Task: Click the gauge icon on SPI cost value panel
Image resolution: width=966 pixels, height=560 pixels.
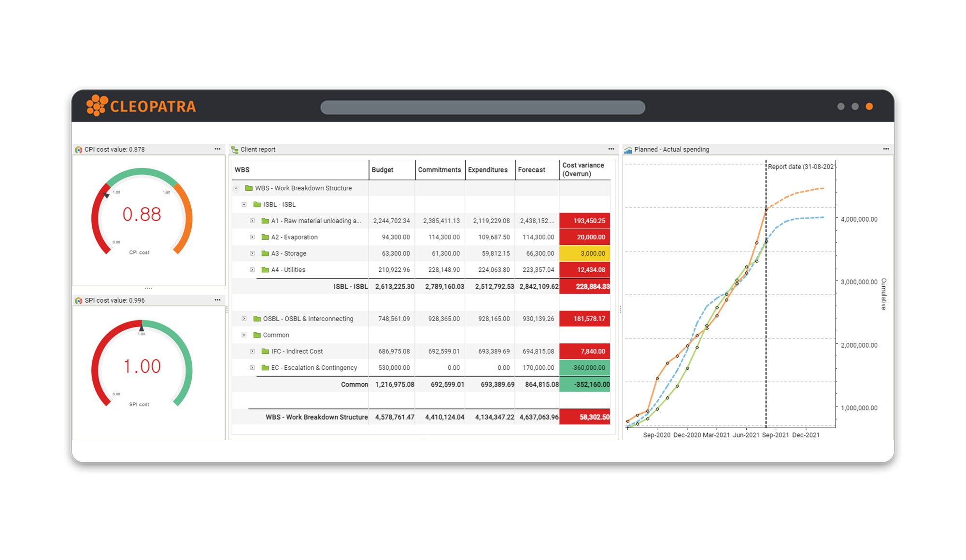Action: coord(79,300)
